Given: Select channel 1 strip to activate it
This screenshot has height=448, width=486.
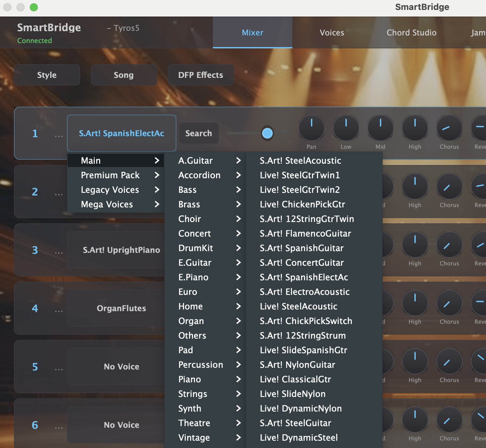Looking at the screenshot, I should click(x=35, y=133).
